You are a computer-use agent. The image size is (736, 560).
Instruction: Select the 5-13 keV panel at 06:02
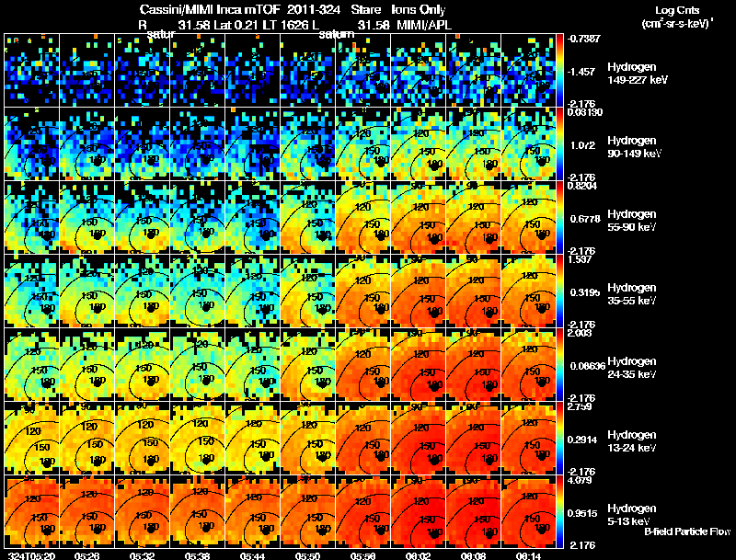(x=419, y=511)
